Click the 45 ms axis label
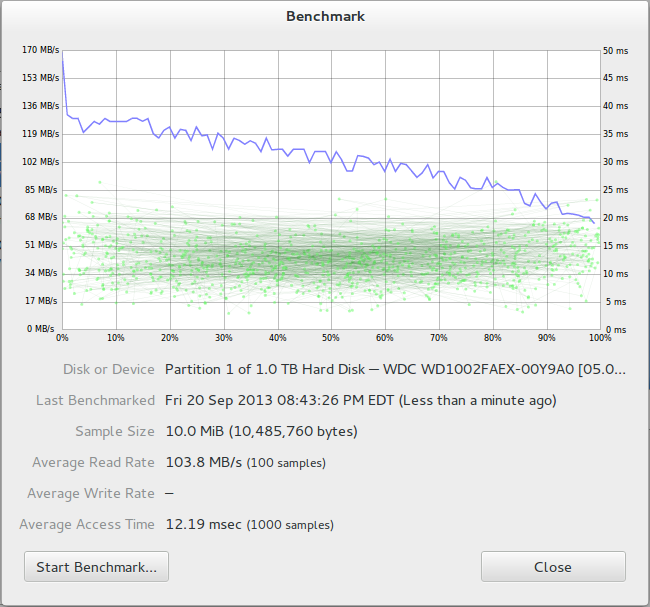The height and width of the screenshot is (607, 650). 616,78
